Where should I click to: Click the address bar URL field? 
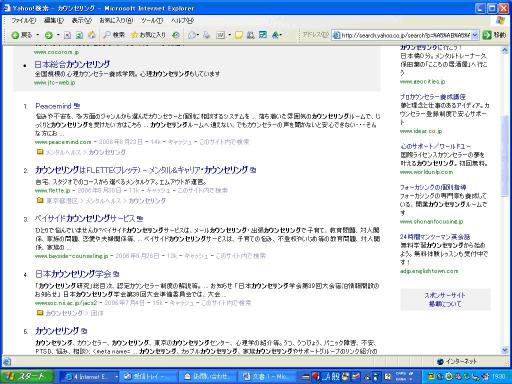pyautogui.click(x=402, y=35)
